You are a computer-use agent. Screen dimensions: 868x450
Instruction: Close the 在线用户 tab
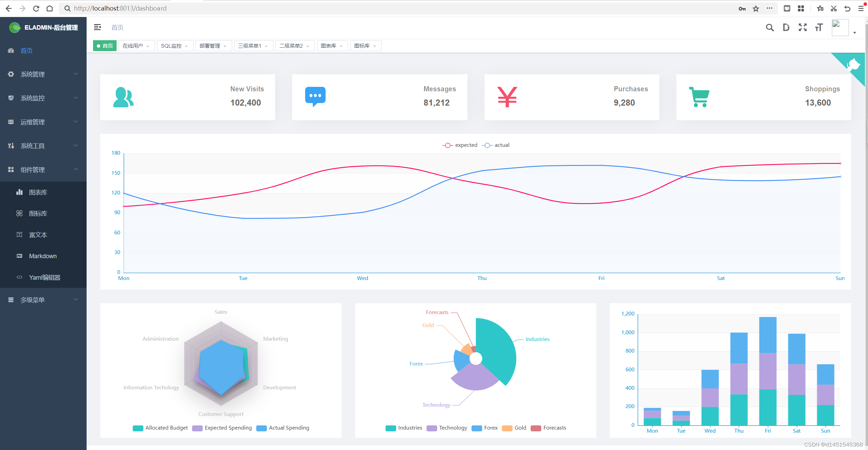[148, 46]
